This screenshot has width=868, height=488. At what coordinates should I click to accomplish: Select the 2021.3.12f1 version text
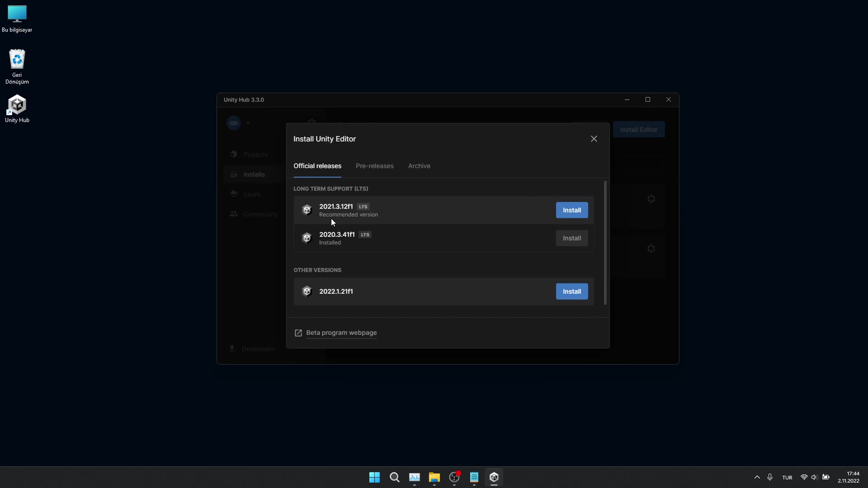pyautogui.click(x=336, y=206)
